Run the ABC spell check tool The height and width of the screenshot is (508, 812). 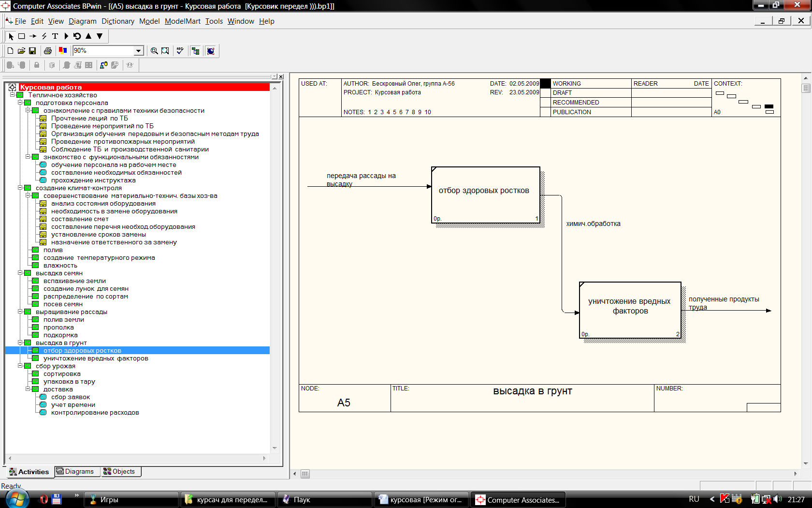click(180, 51)
